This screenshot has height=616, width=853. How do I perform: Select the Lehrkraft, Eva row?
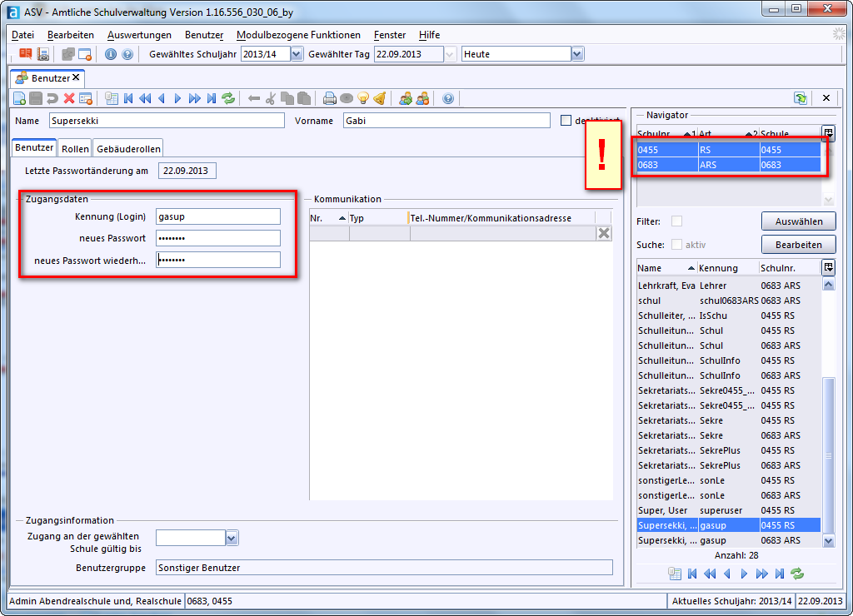tap(728, 286)
